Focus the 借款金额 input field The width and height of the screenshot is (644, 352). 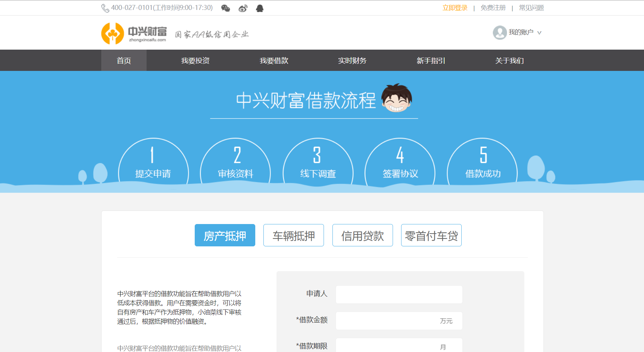coord(399,321)
